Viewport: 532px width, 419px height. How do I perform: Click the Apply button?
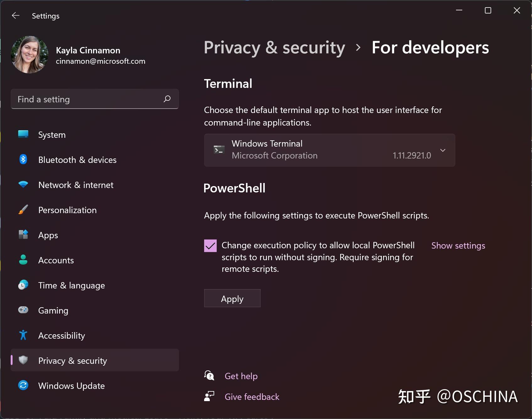(x=232, y=298)
